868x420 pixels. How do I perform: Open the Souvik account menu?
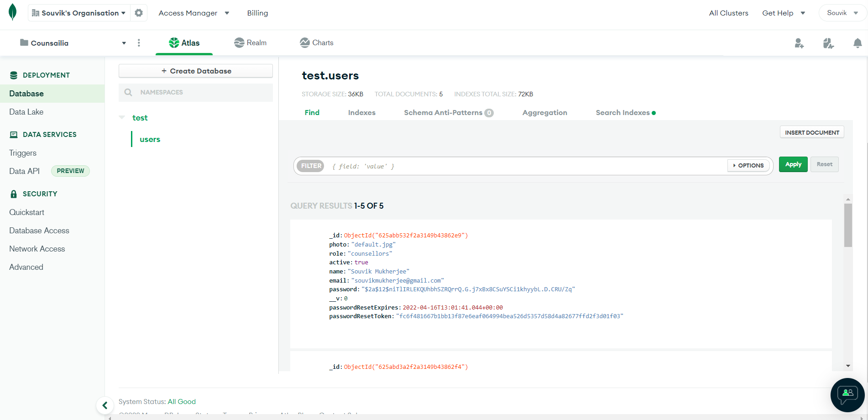pyautogui.click(x=841, y=12)
